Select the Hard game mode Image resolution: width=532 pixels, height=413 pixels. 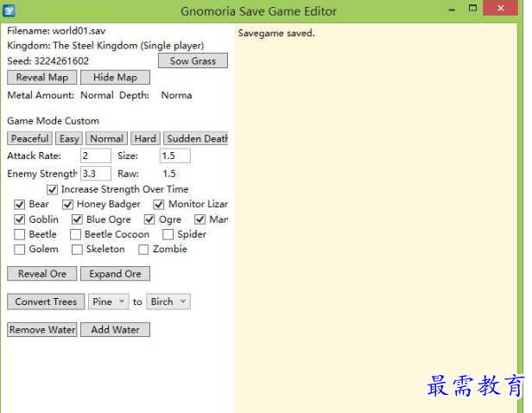click(x=145, y=138)
